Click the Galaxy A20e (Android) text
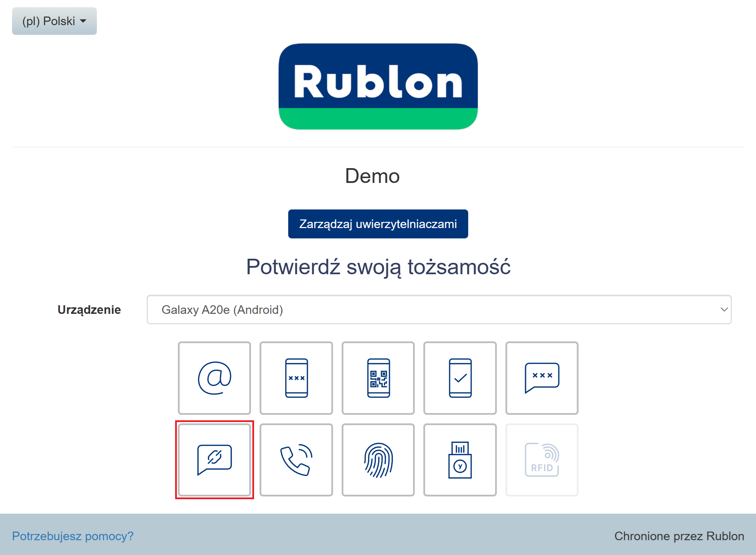 (x=222, y=310)
